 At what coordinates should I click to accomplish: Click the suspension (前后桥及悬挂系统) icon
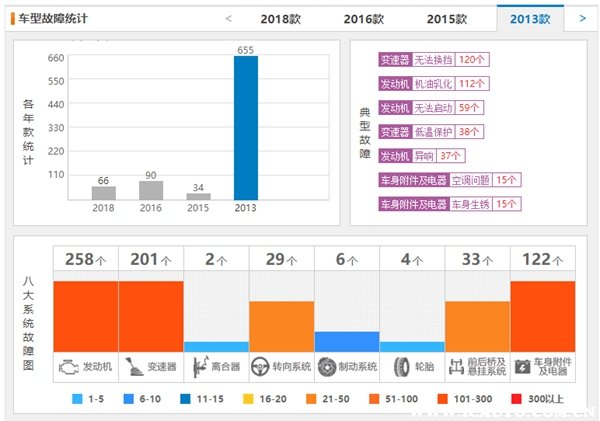point(456,367)
